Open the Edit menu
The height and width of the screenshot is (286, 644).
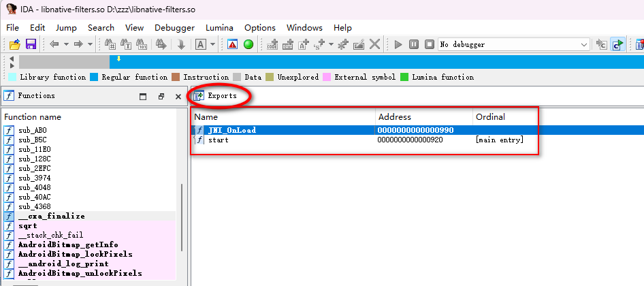tap(37, 27)
